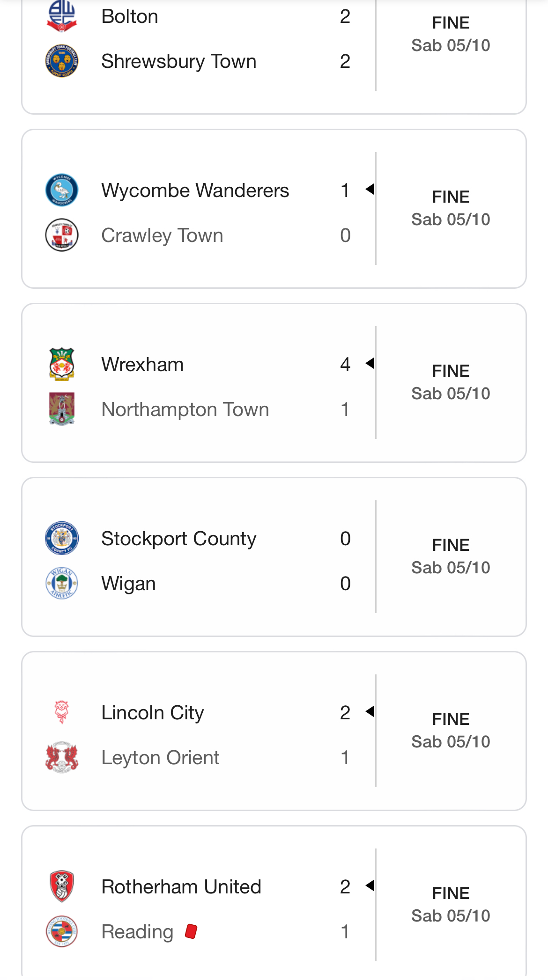This screenshot has height=980, width=548.
Task: Click the red card next to Reading
Action: tap(191, 931)
